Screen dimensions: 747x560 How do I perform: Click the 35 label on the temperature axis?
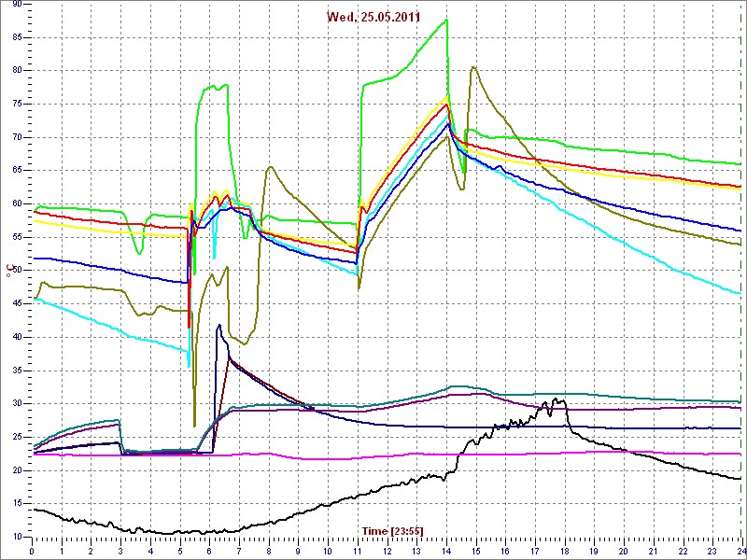coord(16,371)
